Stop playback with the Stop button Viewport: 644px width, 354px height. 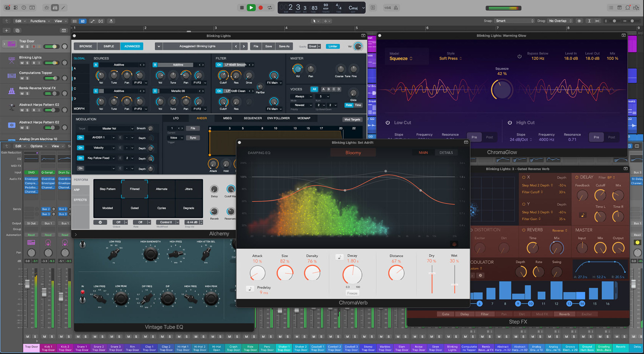click(x=242, y=8)
